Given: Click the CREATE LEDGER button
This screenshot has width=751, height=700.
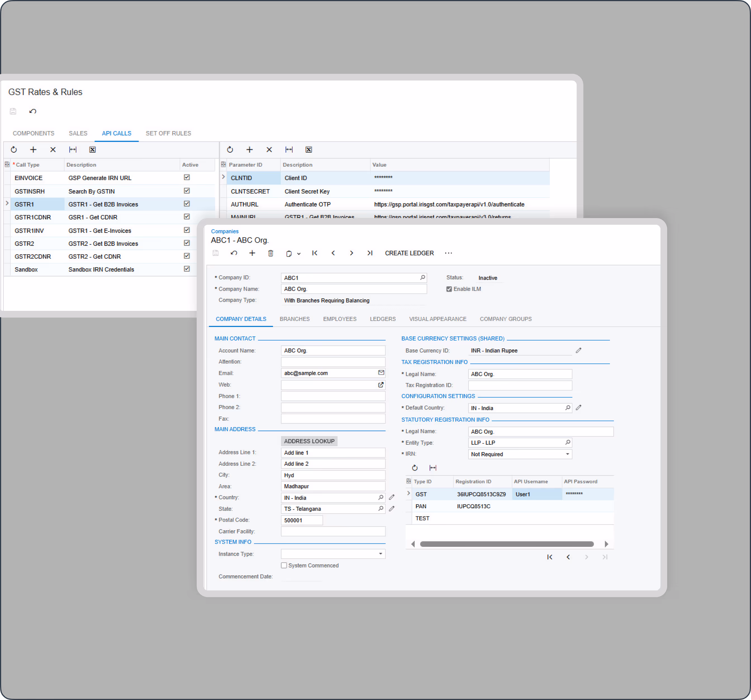Looking at the screenshot, I should coord(409,253).
